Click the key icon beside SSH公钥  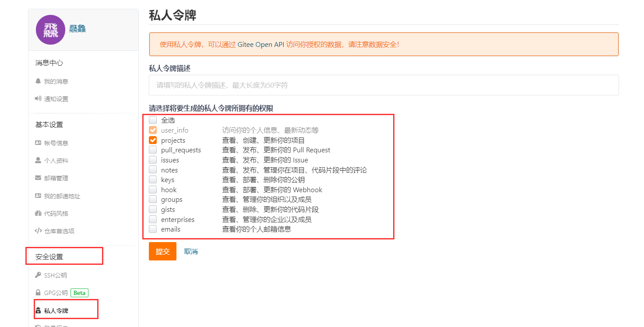coord(38,275)
